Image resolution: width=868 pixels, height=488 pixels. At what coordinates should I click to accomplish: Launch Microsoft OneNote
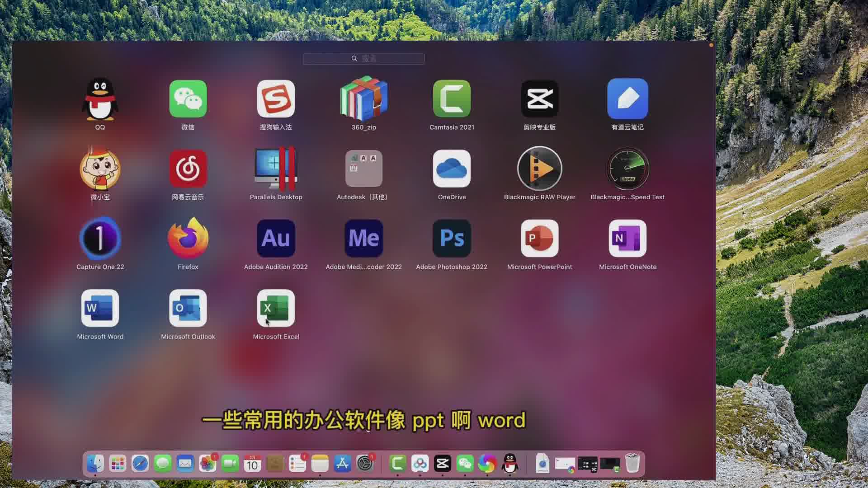pos(627,239)
